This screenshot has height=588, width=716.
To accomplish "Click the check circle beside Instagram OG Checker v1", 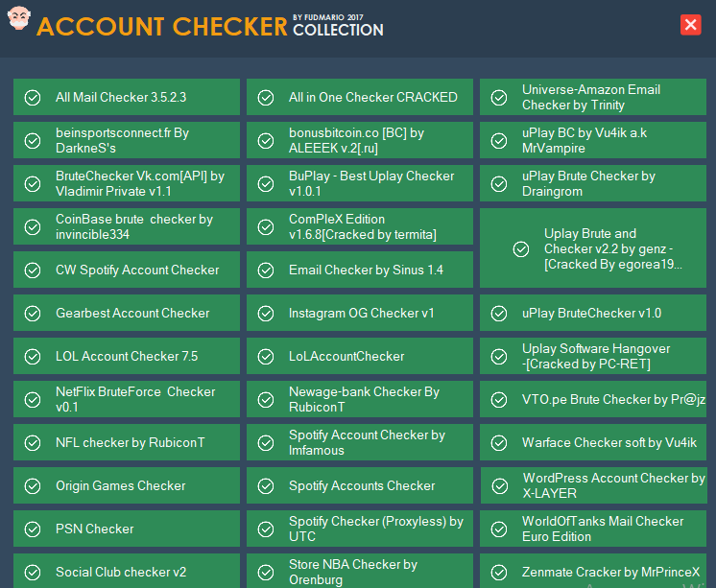I will tap(266, 313).
